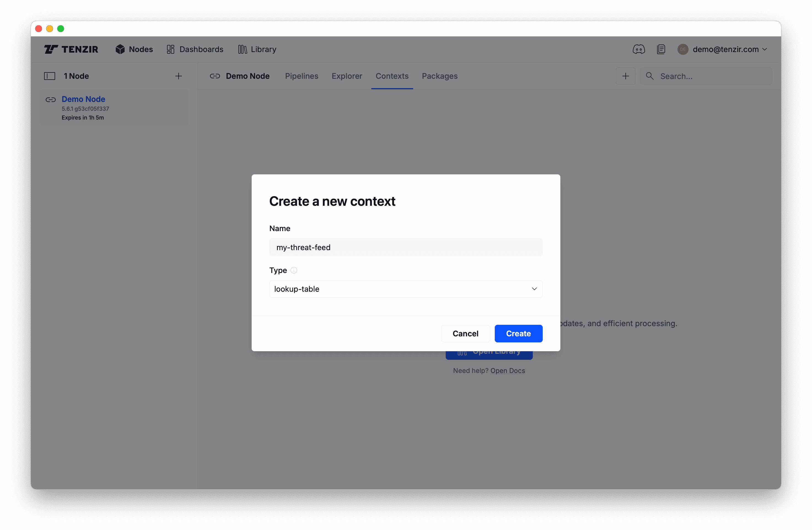Viewport: 812px width, 530px height.
Task: Switch to the Packages tab
Action: coord(439,76)
